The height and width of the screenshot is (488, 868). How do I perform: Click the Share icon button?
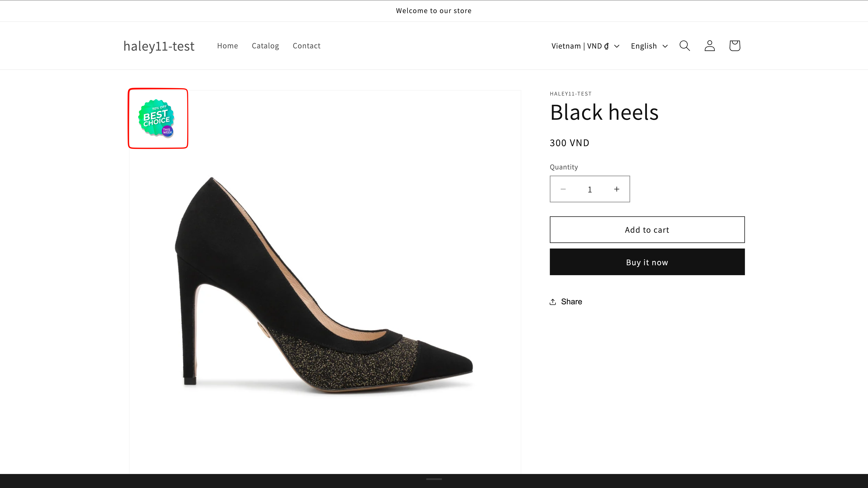click(566, 302)
